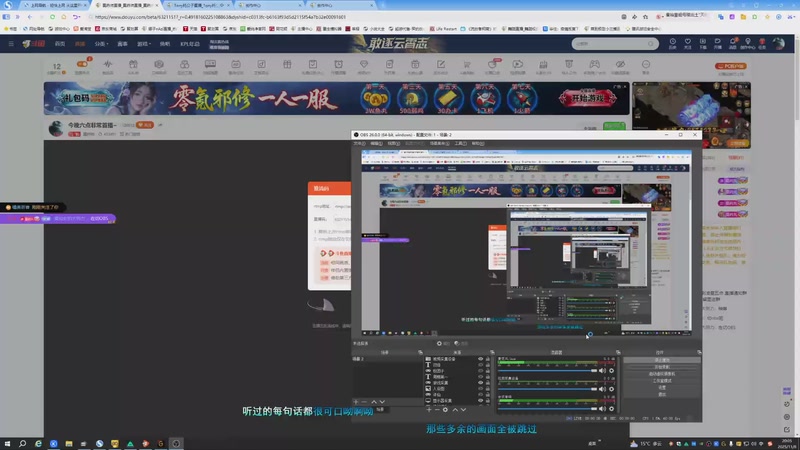Screen dimensions: 800x450
Task: Move selected source down
Action: click(x=463, y=410)
